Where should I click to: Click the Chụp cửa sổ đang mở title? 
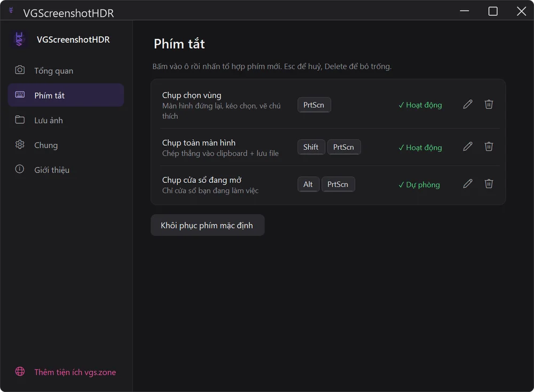(x=202, y=180)
